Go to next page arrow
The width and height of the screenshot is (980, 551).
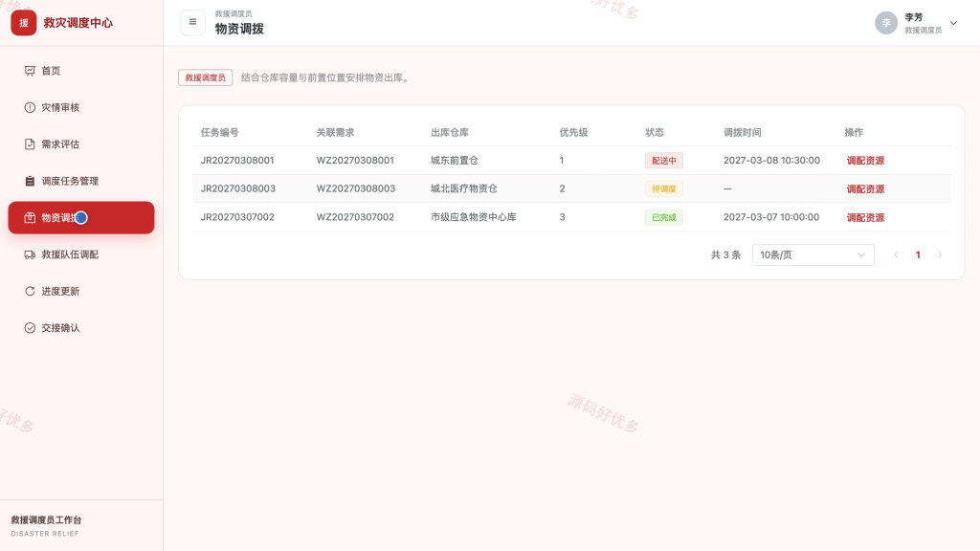(x=940, y=254)
